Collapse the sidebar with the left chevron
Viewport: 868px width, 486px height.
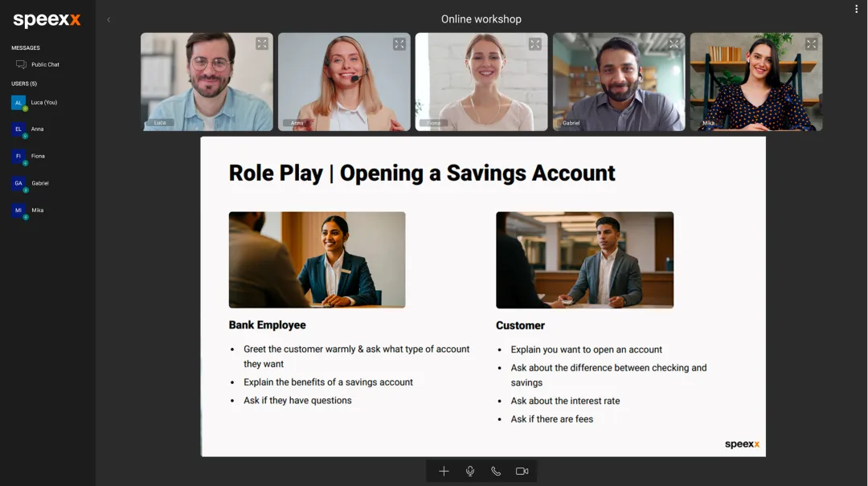108,20
